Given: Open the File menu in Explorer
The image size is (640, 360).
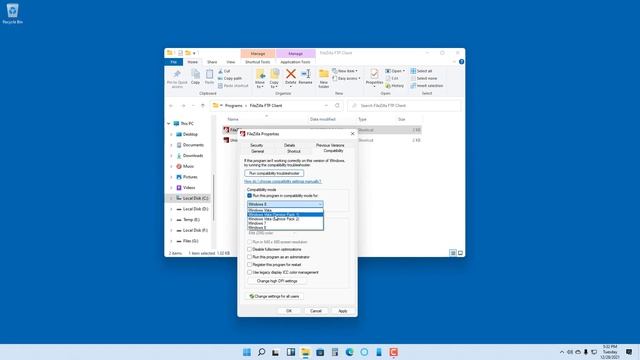Looking at the screenshot, I should 173,62.
